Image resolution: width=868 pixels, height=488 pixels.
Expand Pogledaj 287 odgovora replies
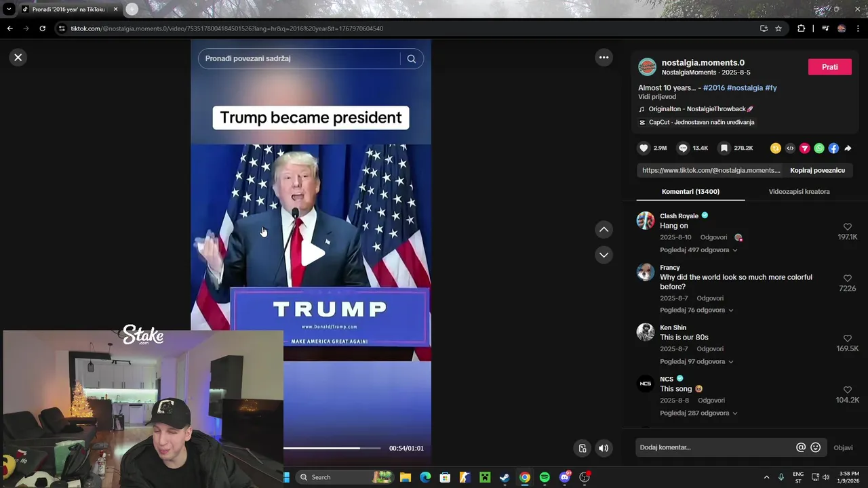point(698,413)
